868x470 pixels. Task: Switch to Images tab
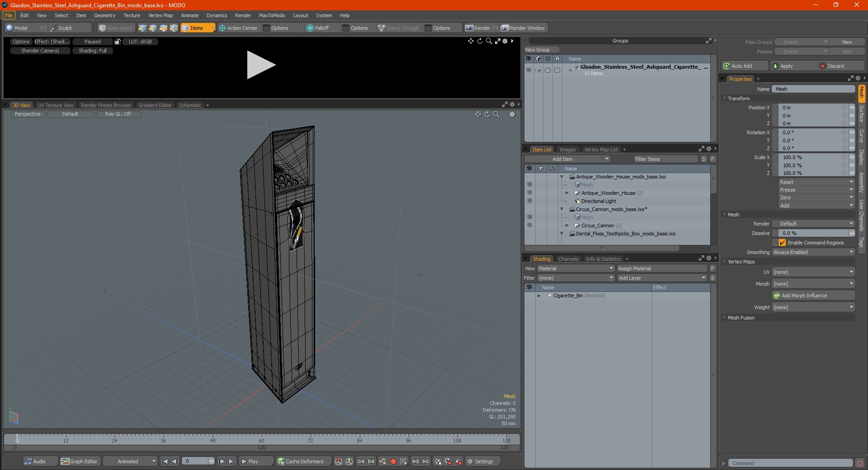coord(567,150)
